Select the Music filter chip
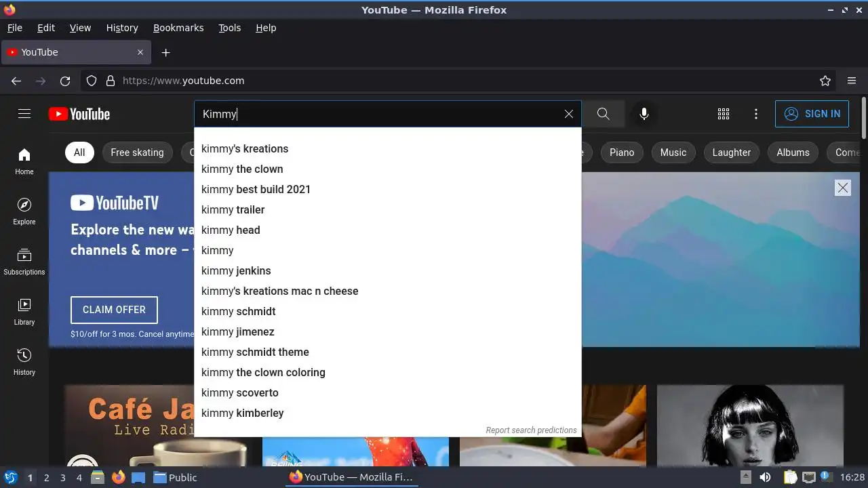Viewport: 868px width, 488px height. click(x=673, y=152)
